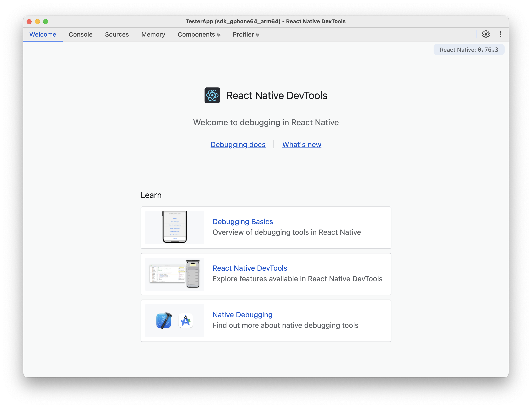
Task: Open the Debugging Basics guide
Action: (243, 221)
